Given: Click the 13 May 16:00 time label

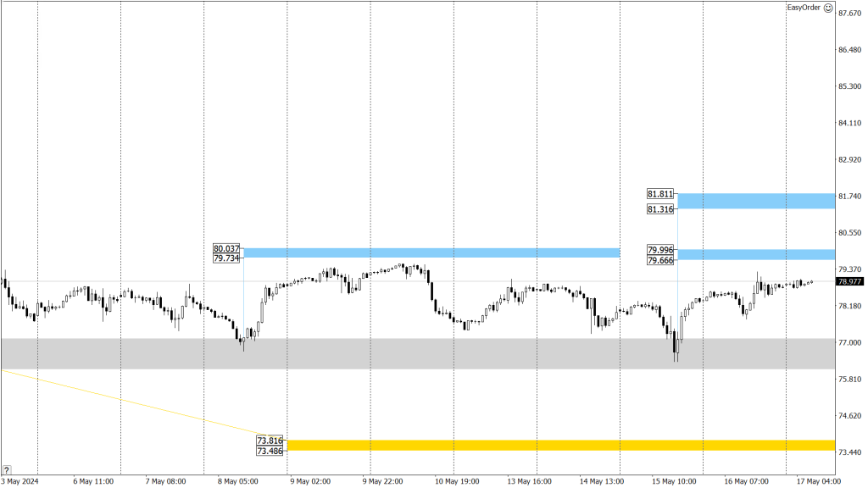Looking at the screenshot, I should point(529,481).
